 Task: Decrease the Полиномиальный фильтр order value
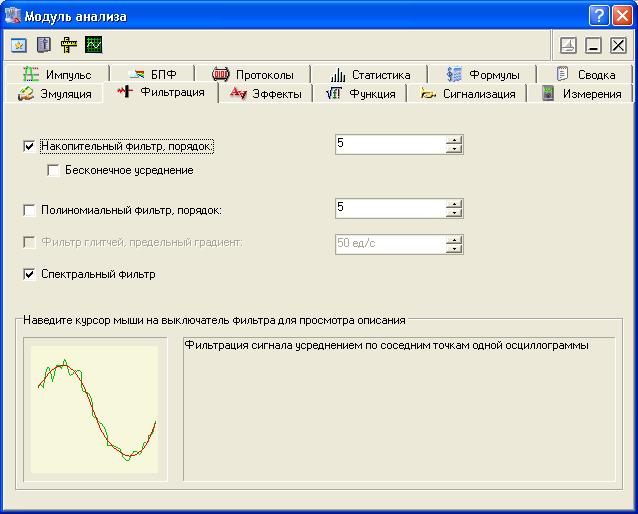454,213
